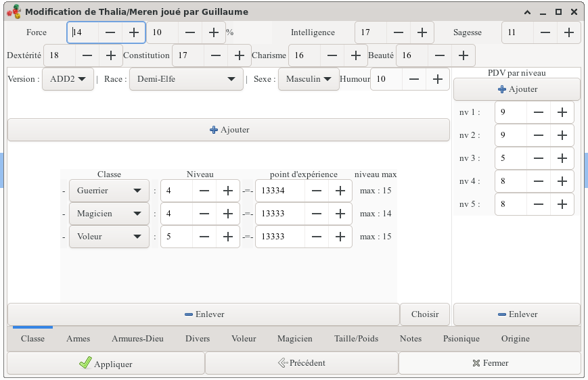588x380 pixels.
Task: Switch to the Armes tab
Action: [78, 339]
